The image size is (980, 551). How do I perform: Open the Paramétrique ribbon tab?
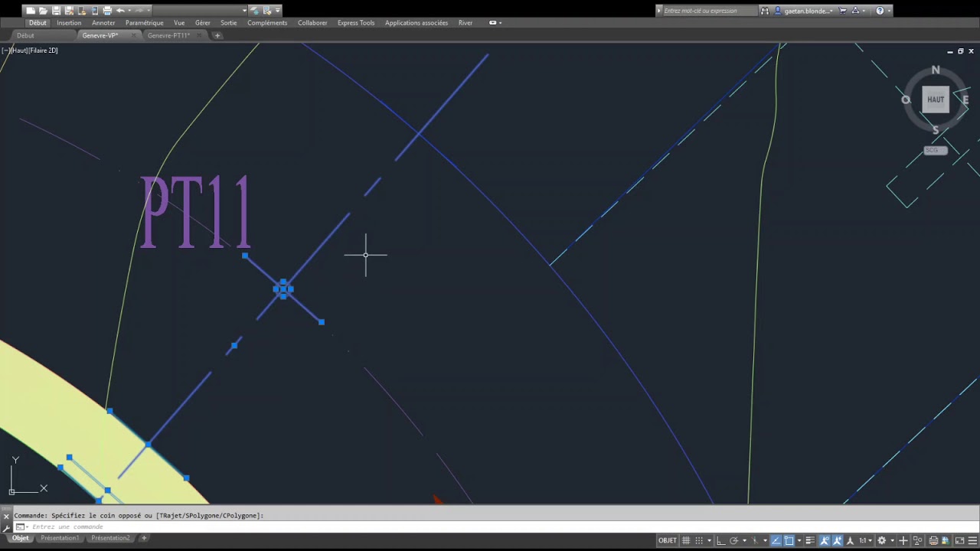(145, 23)
